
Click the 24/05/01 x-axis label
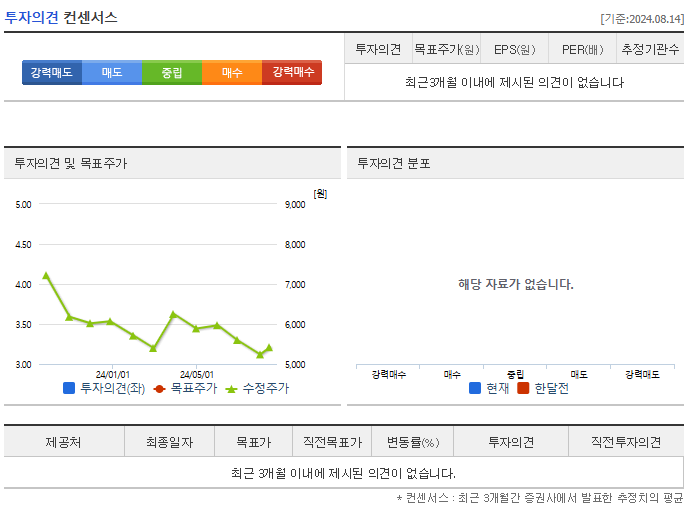[x=197, y=375]
